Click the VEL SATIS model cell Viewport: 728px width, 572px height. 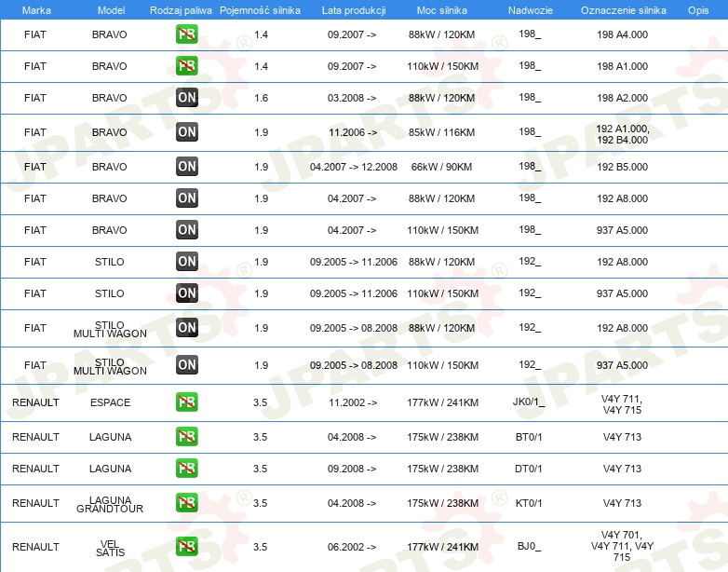110,549
